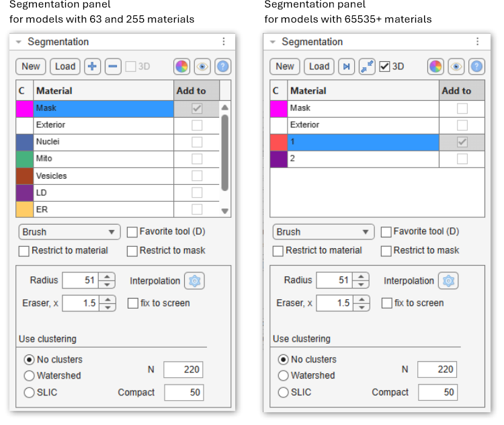The image size is (504, 425).
Task: Increase Radius with up arrow, left panel
Action: 107,276
